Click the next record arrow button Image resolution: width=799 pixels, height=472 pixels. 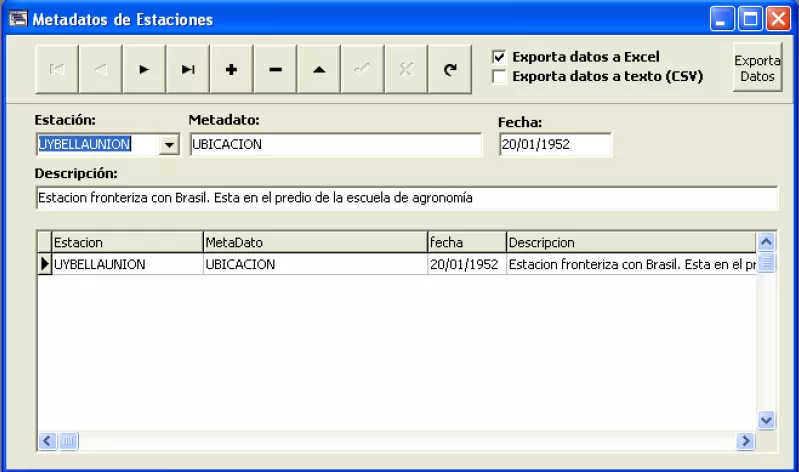[144, 69]
